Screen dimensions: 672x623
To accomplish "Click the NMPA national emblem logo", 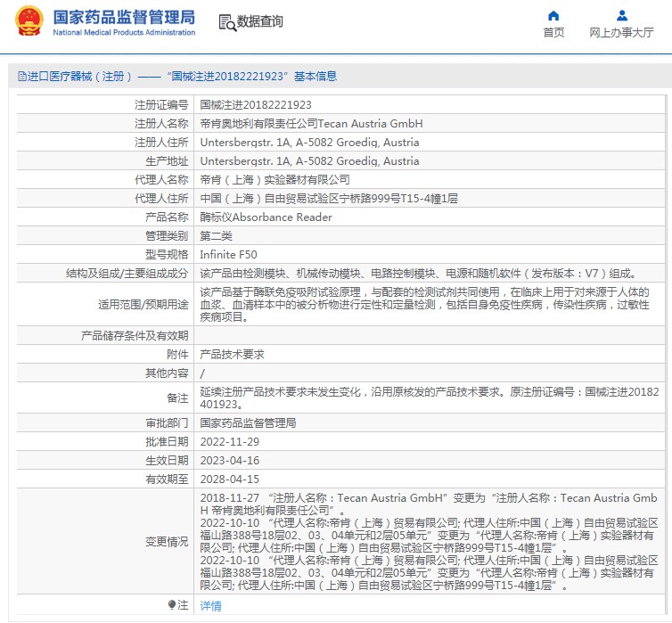I will pos(29,20).
